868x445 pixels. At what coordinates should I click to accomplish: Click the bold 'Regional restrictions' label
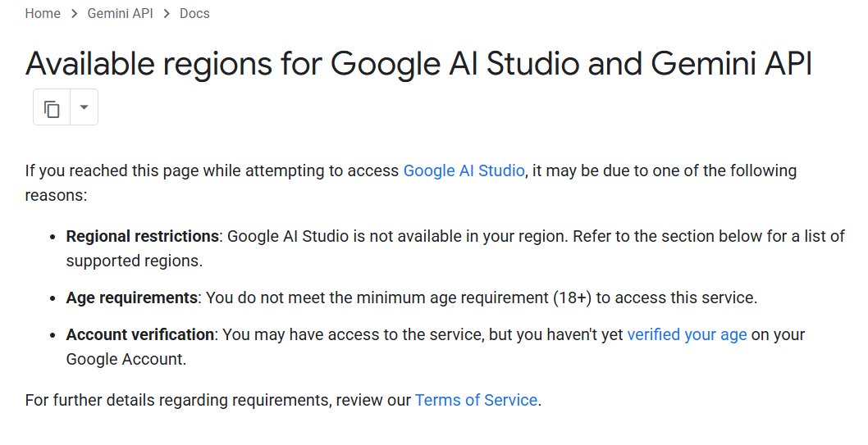click(x=143, y=237)
